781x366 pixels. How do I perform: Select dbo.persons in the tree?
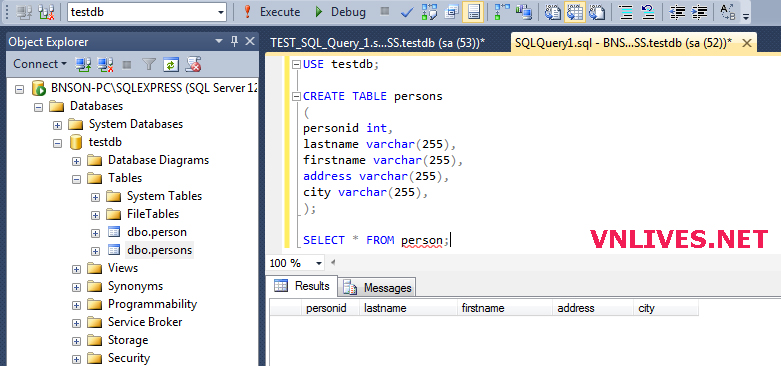coord(159,250)
